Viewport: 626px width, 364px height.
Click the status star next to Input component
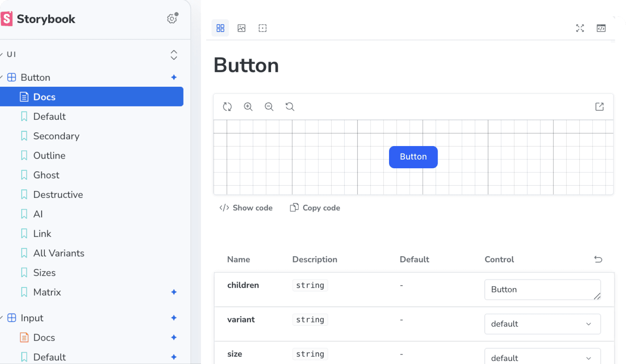tap(174, 318)
